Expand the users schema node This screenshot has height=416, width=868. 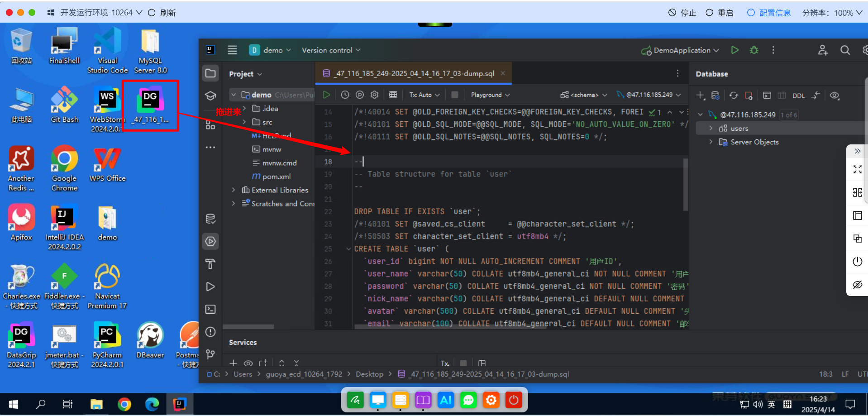tap(711, 128)
